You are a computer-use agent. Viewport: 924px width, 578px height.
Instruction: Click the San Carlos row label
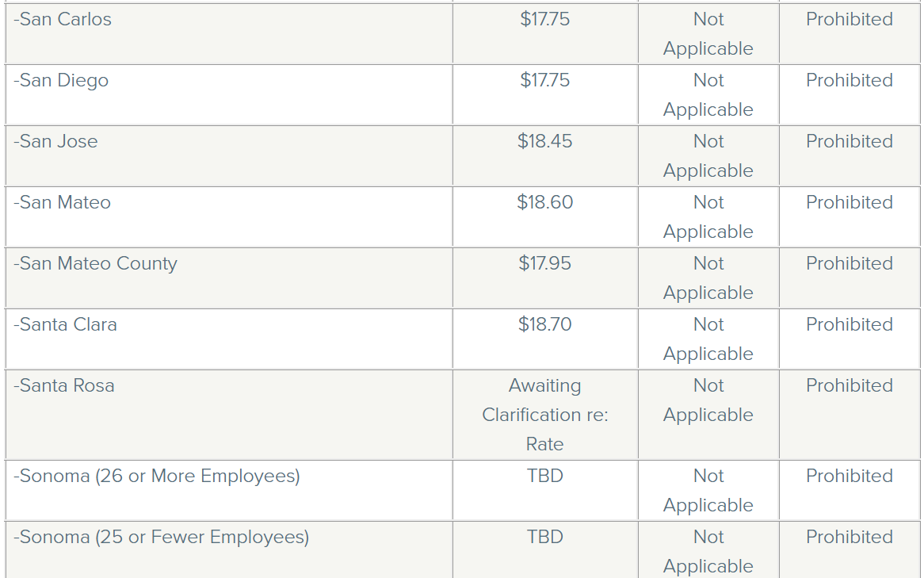[63, 20]
